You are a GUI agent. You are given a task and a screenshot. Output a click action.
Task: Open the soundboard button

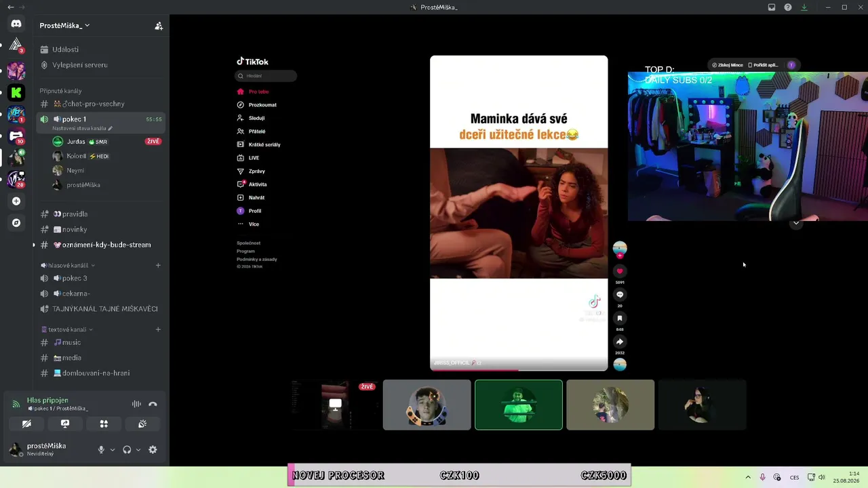[x=142, y=424]
